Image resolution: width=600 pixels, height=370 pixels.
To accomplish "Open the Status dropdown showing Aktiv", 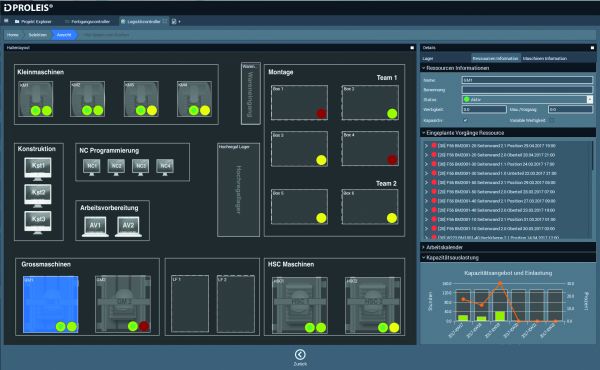I will (589, 99).
